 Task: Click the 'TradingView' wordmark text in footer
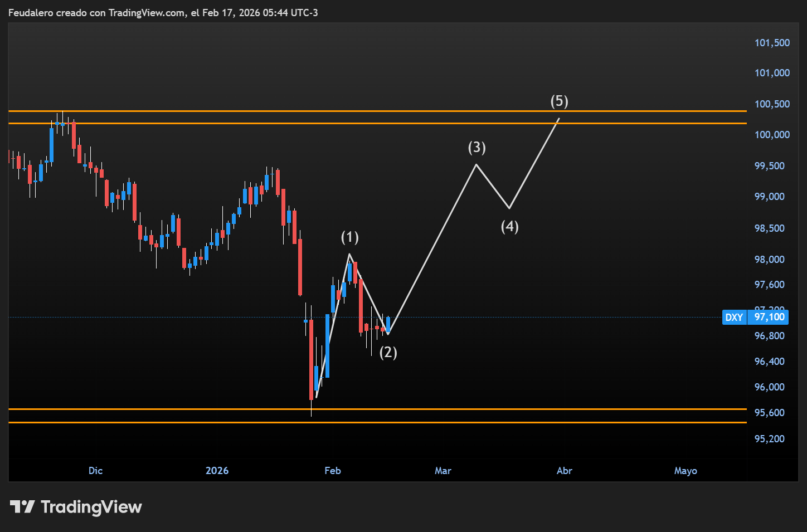click(x=91, y=507)
